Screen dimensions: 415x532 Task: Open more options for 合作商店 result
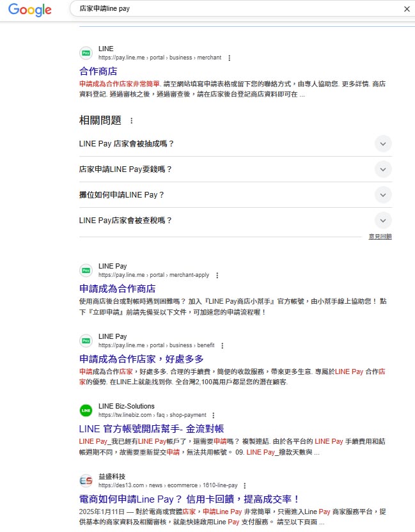[x=230, y=58]
